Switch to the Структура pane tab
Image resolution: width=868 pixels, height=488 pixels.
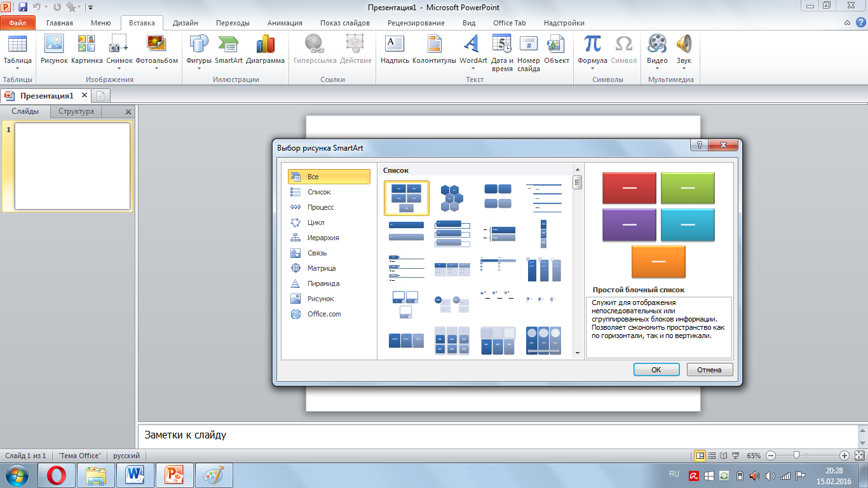coord(76,111)
